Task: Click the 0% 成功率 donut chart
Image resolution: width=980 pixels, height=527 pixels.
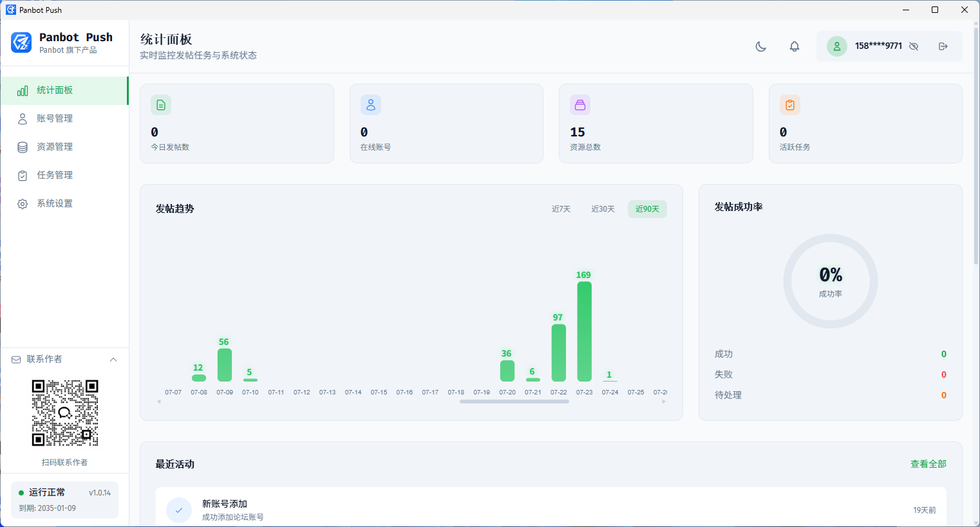Action: pos(831,281)
